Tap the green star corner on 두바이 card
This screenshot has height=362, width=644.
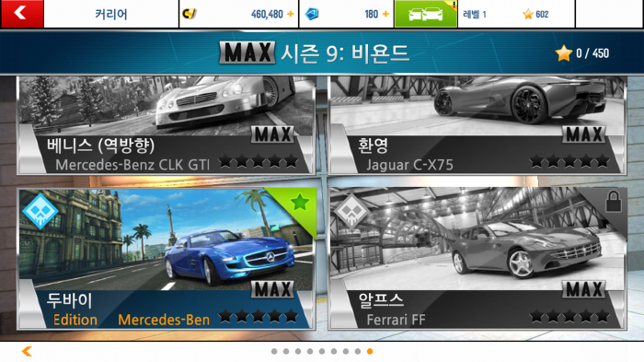pos(299,202)
